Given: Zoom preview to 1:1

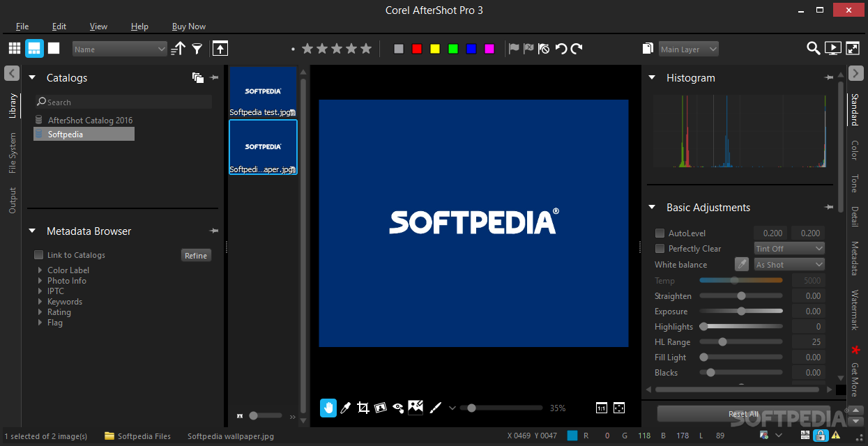Looking at the screenshot, I should tap(602, 408).
